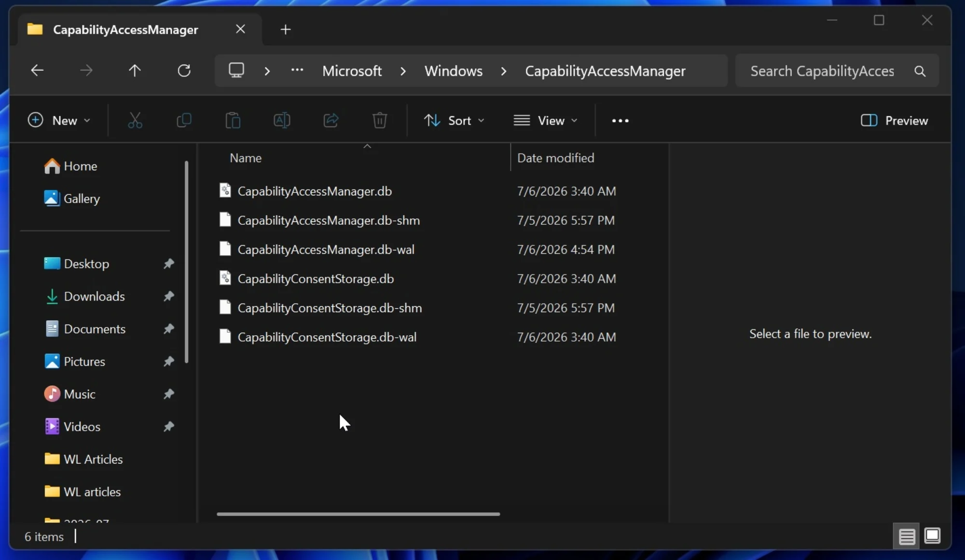
Task: Expand chevron after Microsoft in the path
Action: (x=403, y=71)
